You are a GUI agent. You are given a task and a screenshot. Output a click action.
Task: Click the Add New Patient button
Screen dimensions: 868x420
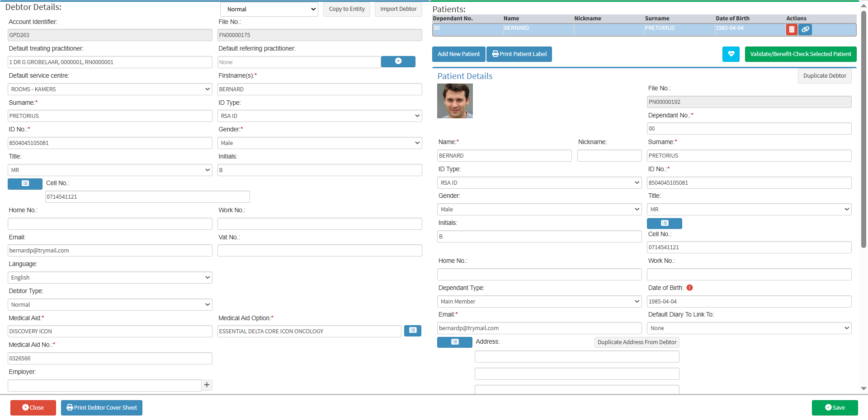(x=458, y=54)
